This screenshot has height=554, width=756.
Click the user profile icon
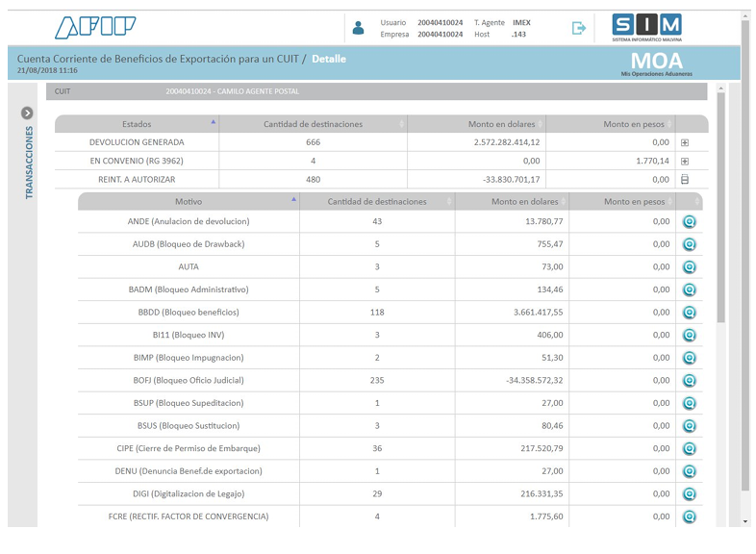[358, 28]
